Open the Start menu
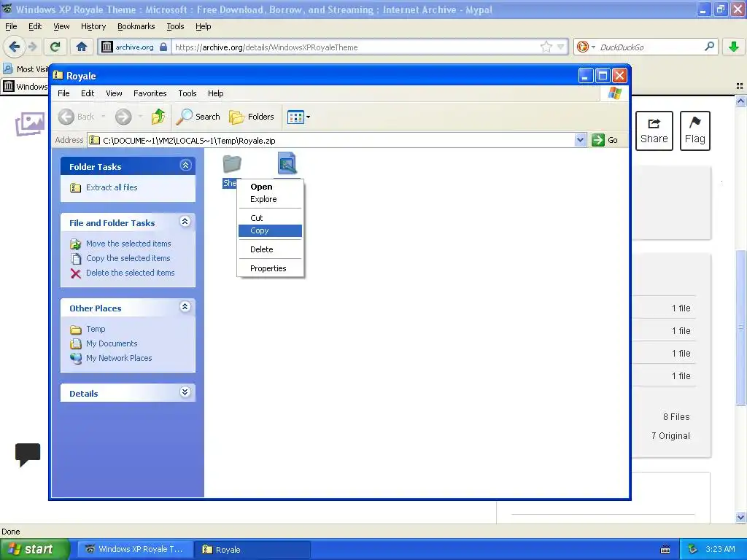The width and height of the screenshot is (747, 560). pyautogui.click(x=34, y=549)
